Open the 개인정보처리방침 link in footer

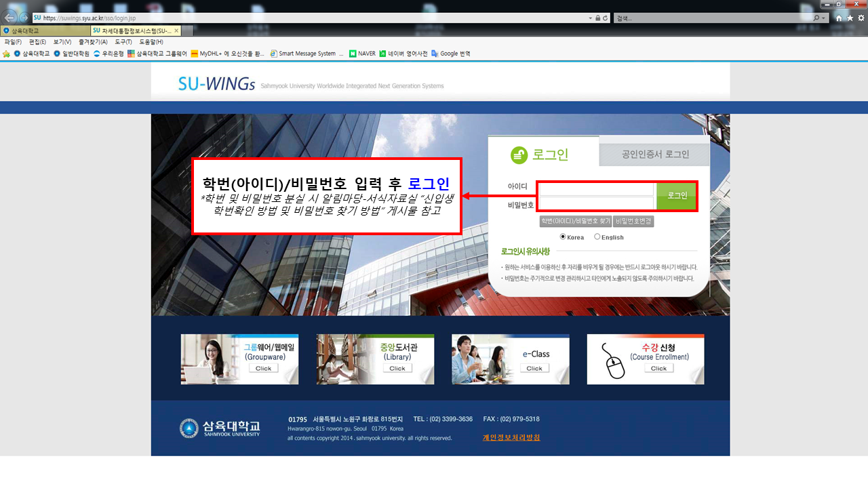click(x=511, y=438)
